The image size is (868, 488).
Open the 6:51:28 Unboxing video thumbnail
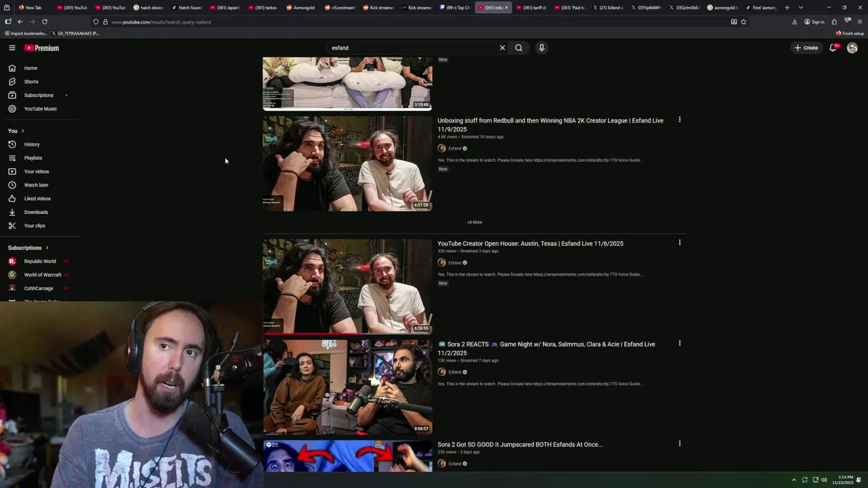click(x=347, y=163)
